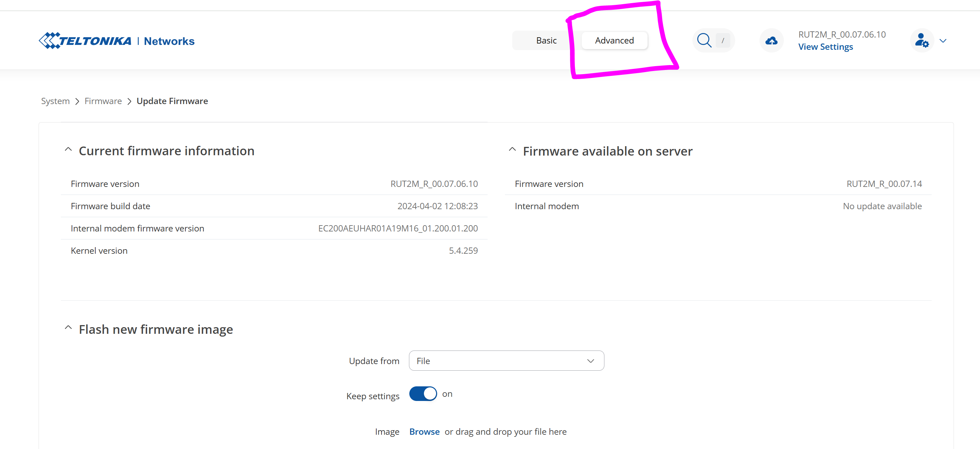Click the Update Firmware breadcrumb text

click(172, 101)
